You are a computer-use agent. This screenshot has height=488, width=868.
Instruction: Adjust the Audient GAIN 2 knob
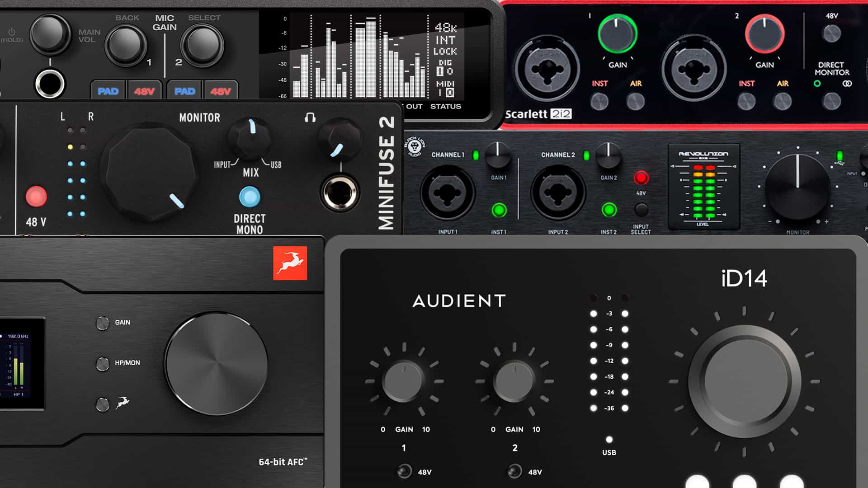[514, 381]
